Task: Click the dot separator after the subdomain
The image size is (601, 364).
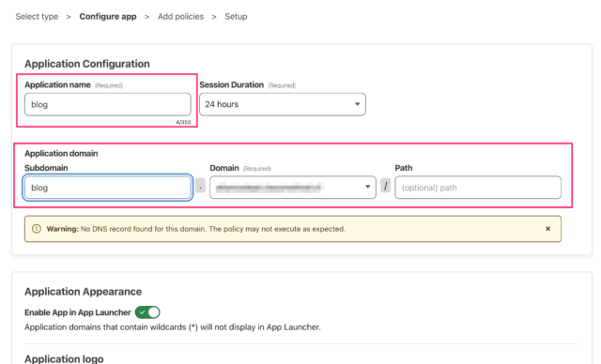Action: pos(200,187)
